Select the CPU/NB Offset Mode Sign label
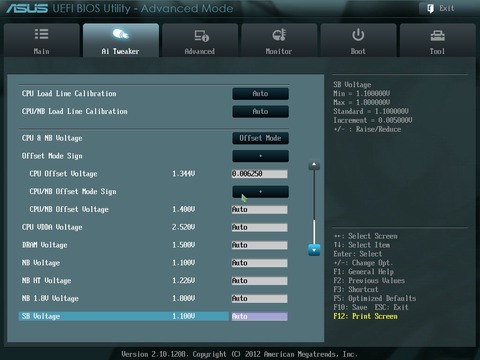 73,192
